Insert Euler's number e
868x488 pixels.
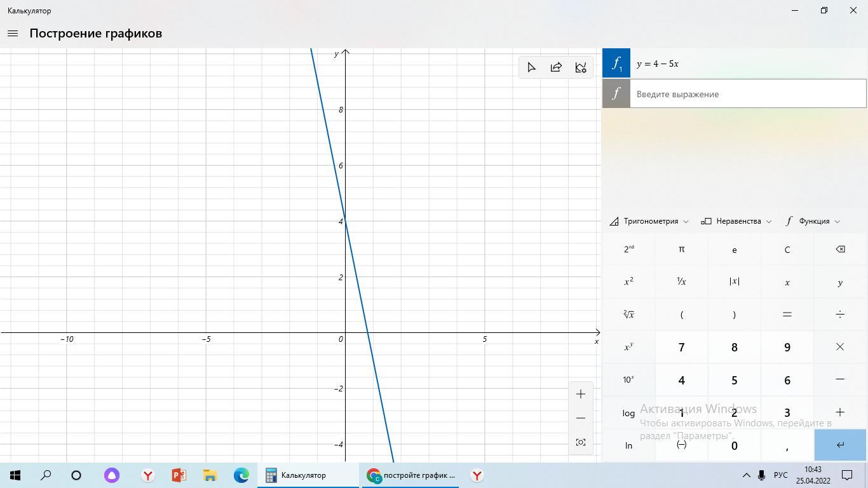click(x=734, y=249)
